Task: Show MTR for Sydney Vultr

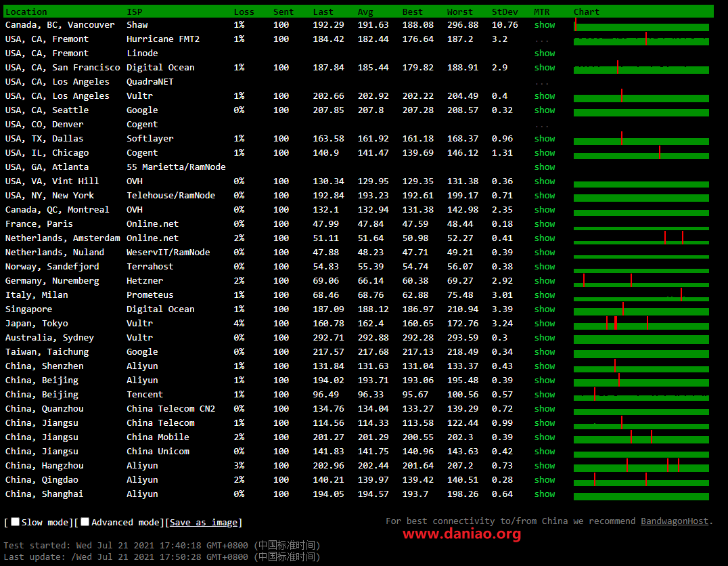Action: coord(545,337)
